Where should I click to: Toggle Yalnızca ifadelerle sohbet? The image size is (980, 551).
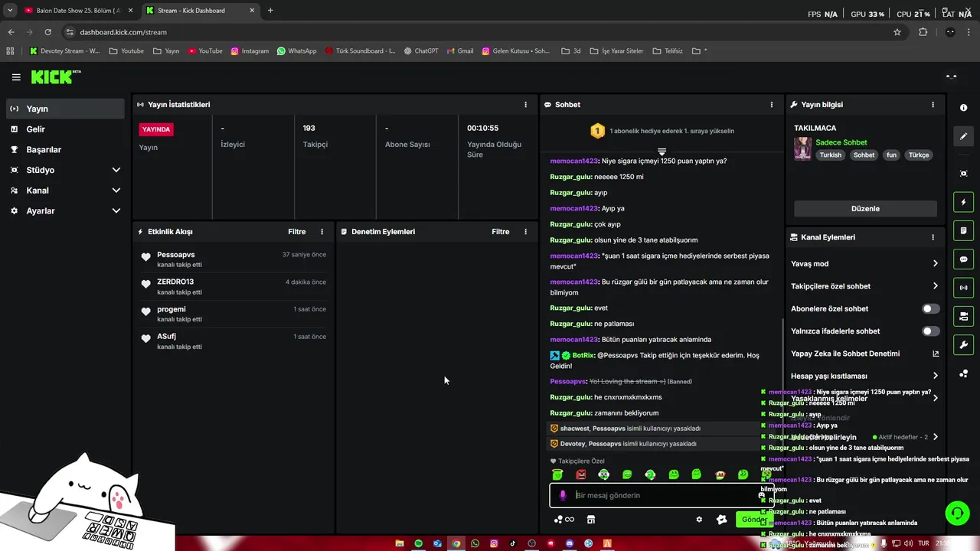[x=930, y=331]
